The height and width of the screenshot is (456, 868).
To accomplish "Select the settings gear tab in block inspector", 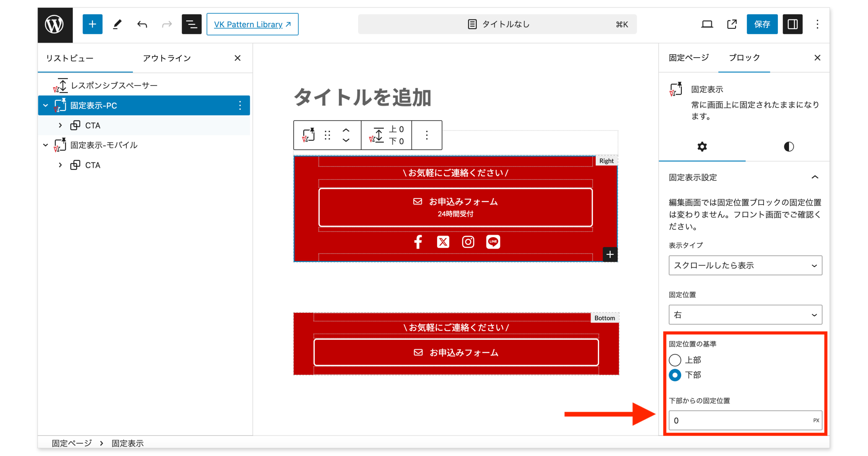I will click(x=702, y=147).
